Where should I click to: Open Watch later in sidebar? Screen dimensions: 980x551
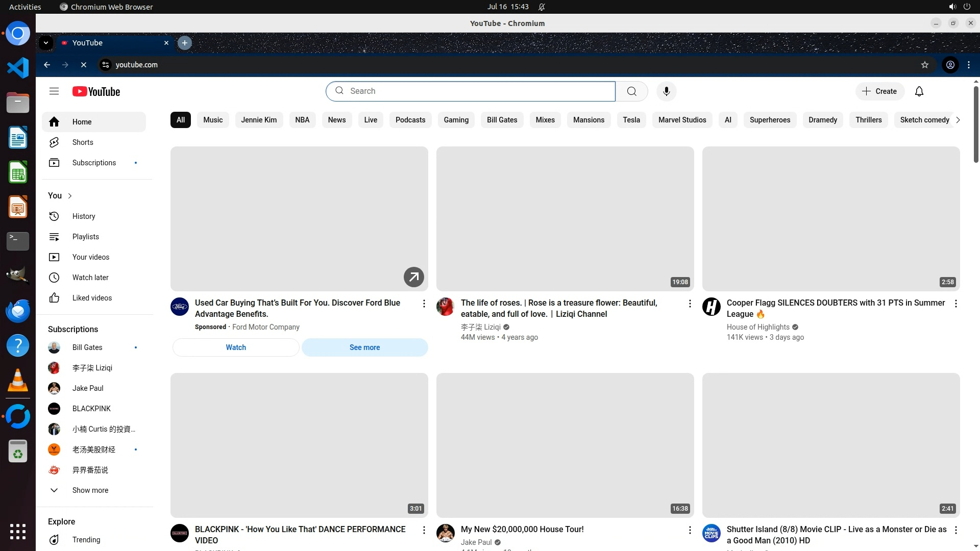(90, 278)
